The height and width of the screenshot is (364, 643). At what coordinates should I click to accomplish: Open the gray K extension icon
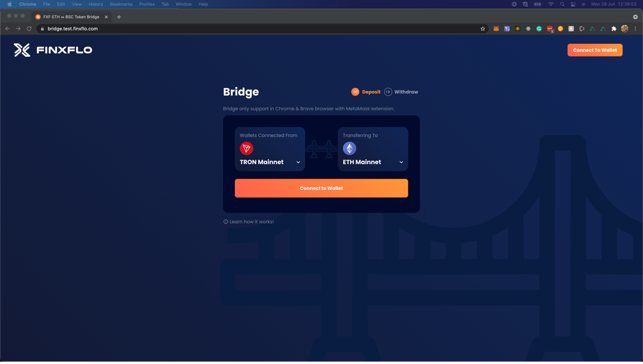(x=571, y=29)
